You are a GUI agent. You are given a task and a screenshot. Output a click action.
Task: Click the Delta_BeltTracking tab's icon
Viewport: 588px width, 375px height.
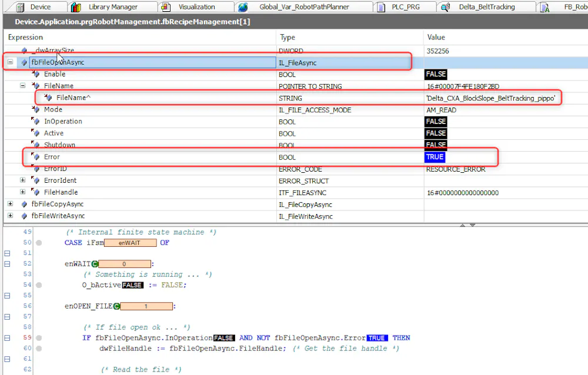(446, 6)
